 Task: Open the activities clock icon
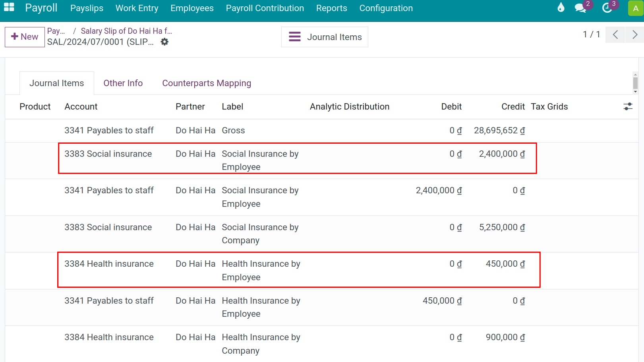(x=607, y=8)
